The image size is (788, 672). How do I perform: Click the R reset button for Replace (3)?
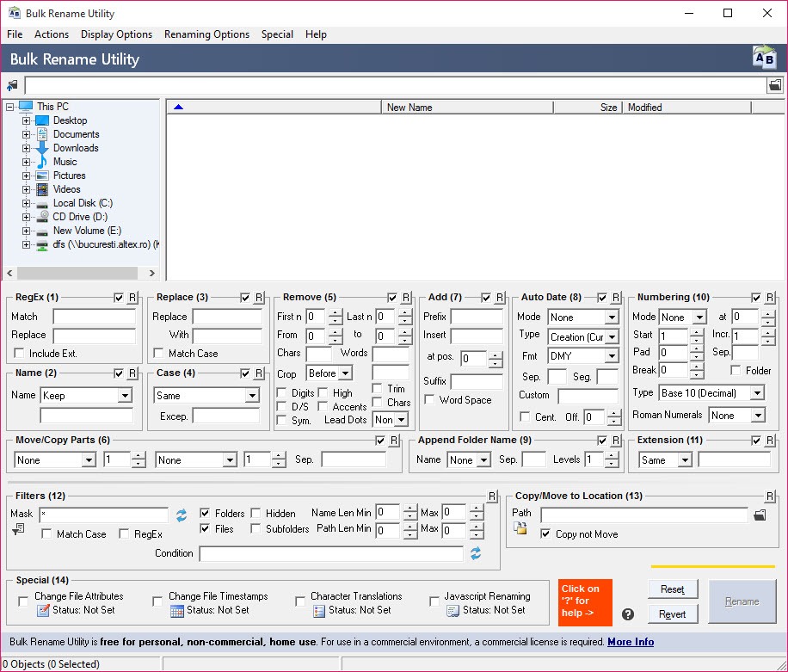point(259,298)
